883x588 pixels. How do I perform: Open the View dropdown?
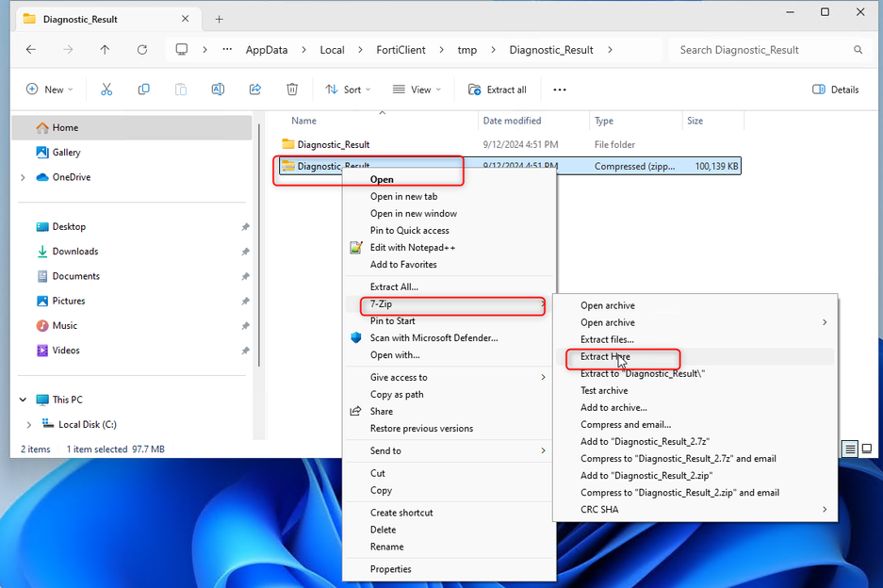417,90
